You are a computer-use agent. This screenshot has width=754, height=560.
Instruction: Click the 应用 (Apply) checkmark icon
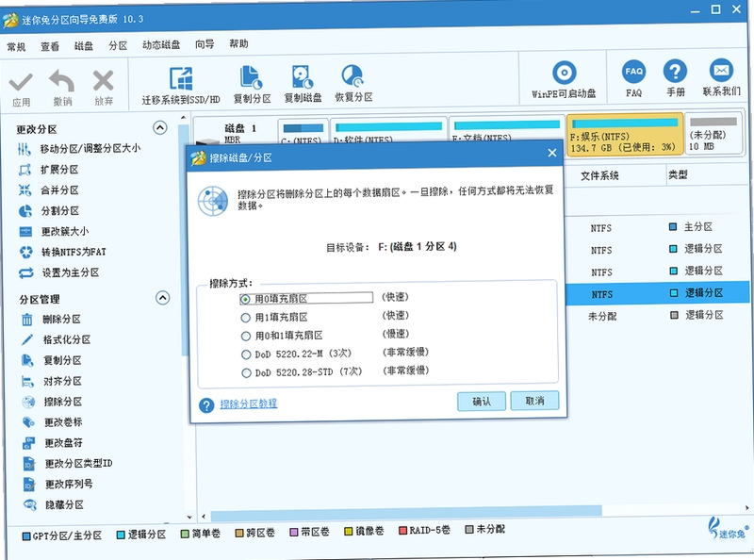[x=21, y=82]
